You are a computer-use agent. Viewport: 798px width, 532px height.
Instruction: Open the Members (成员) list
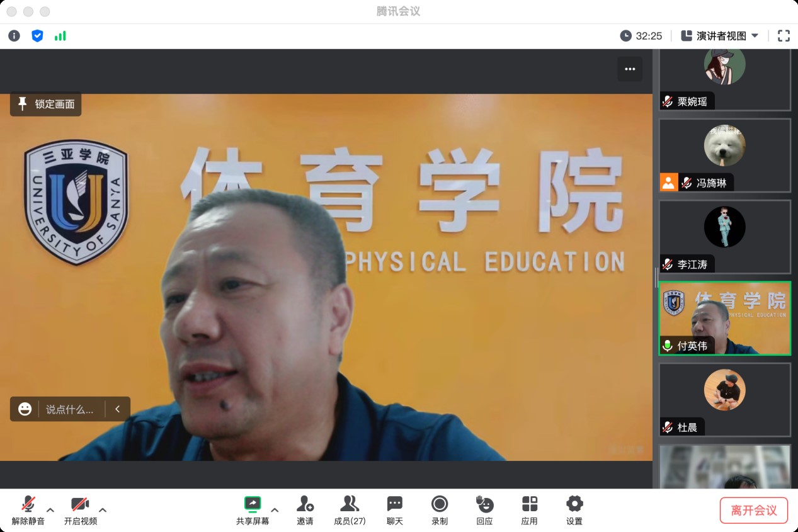pos(350,510)
